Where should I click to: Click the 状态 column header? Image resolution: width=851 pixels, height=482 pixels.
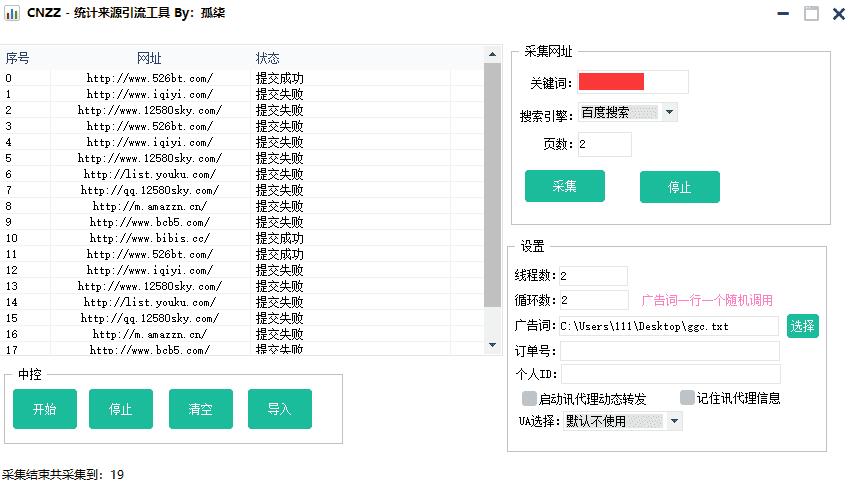tap(268, 58)
